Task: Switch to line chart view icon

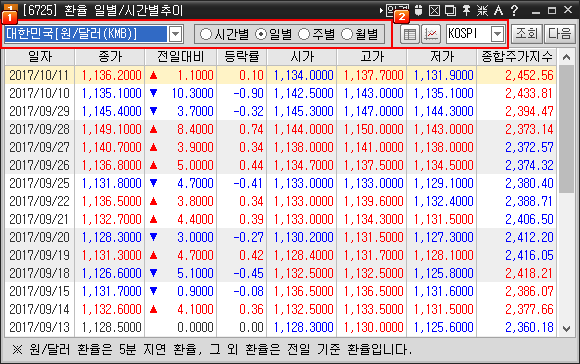Action: [431, 34]
